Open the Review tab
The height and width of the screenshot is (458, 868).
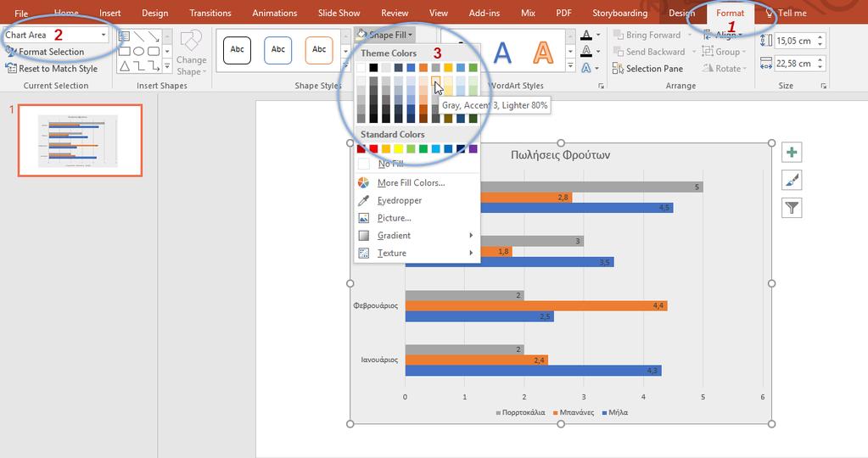(x=395, y=14)
